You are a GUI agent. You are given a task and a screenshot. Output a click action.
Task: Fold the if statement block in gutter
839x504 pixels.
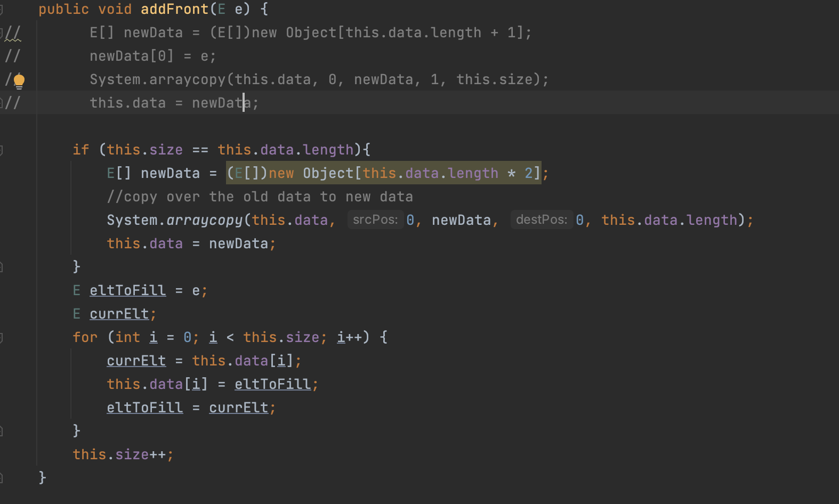[x=2, y=150]
